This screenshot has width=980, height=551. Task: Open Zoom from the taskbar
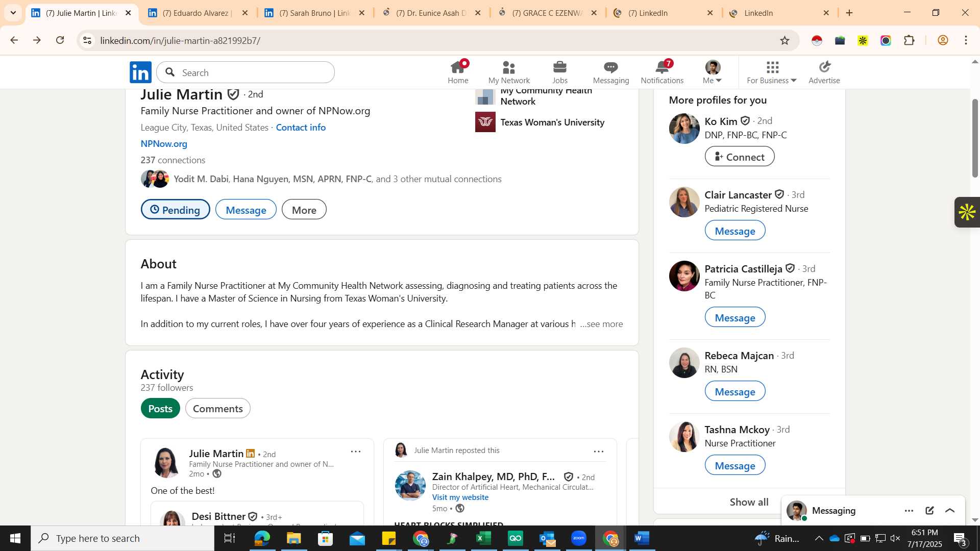tap(578, 538)
